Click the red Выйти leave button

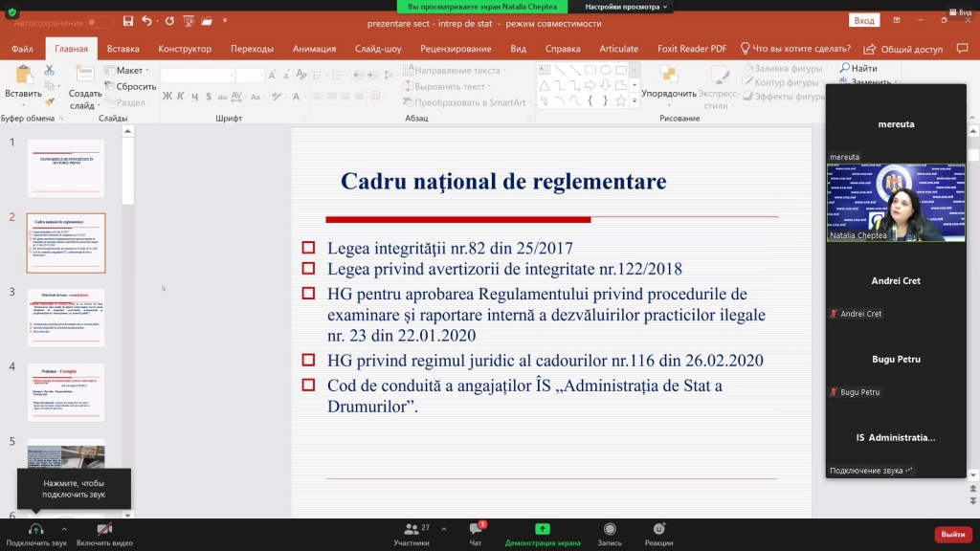(952, 534)
